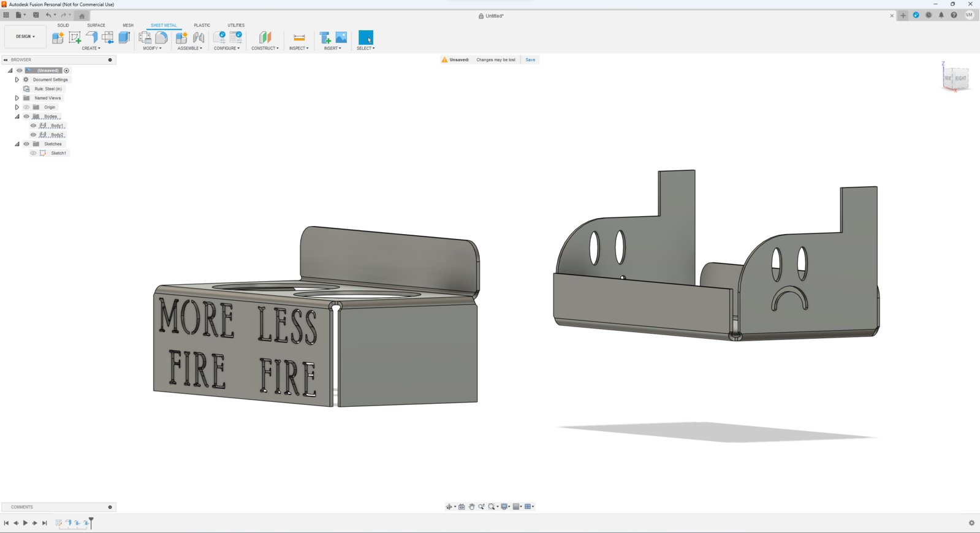Hide the Bodies folder
Screen dimensions: 980x533
tap(26, 116)
